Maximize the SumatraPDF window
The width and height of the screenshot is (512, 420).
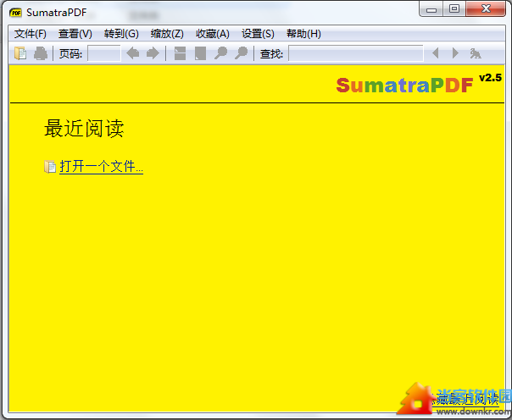454,8
